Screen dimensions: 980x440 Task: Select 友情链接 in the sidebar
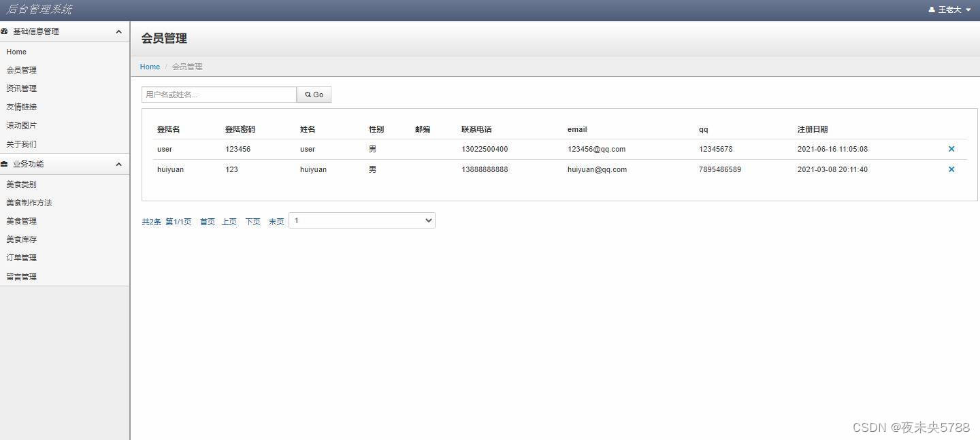(x=22, y=107)
